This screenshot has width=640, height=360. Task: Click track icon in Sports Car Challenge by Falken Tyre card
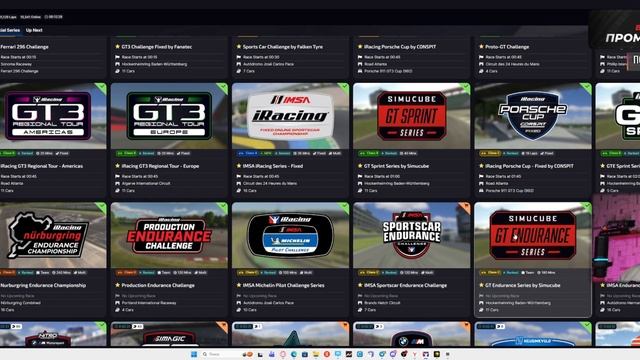coord(239,64)
